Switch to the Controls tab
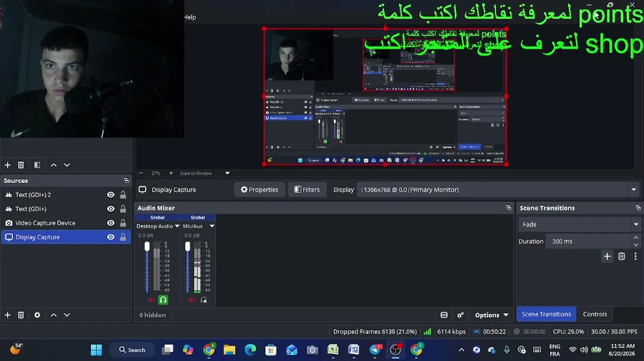644x361 pixels. (595, 314)
